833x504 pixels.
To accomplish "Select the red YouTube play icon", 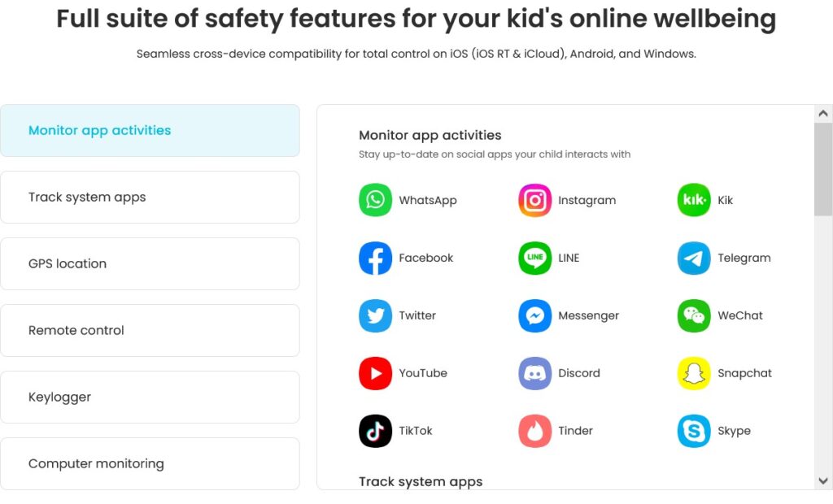I will (x=375, y=373).
